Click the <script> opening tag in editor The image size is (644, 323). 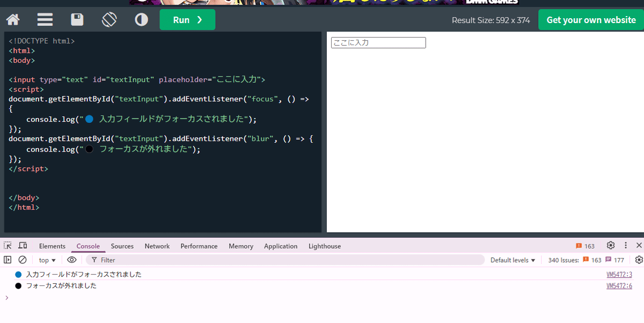coord(26,90)
